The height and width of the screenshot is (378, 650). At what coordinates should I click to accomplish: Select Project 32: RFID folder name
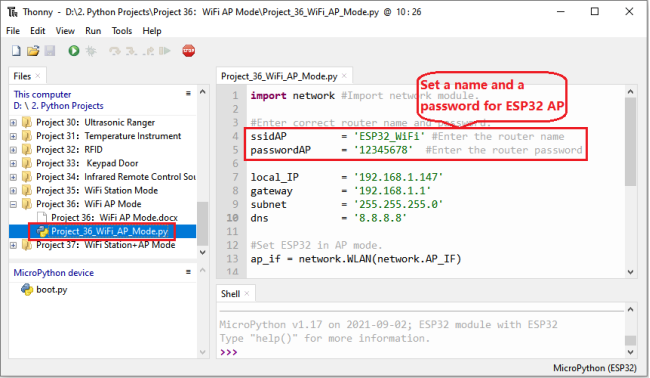[69, 150]
